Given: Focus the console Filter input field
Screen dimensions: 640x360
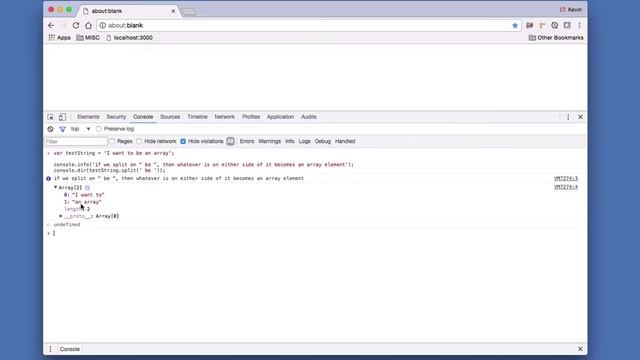Looking at the screenshot, I should (x=76, y=141).
